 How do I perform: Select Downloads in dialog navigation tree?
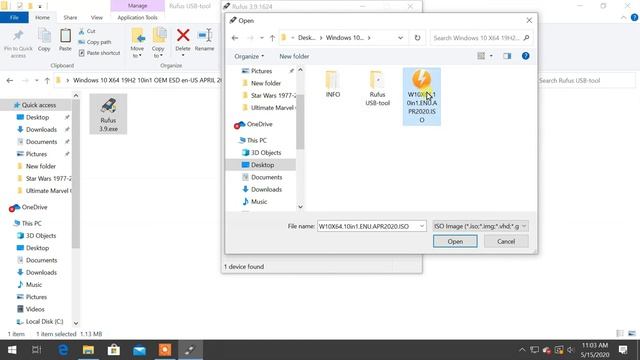click(x=266, y=189)
